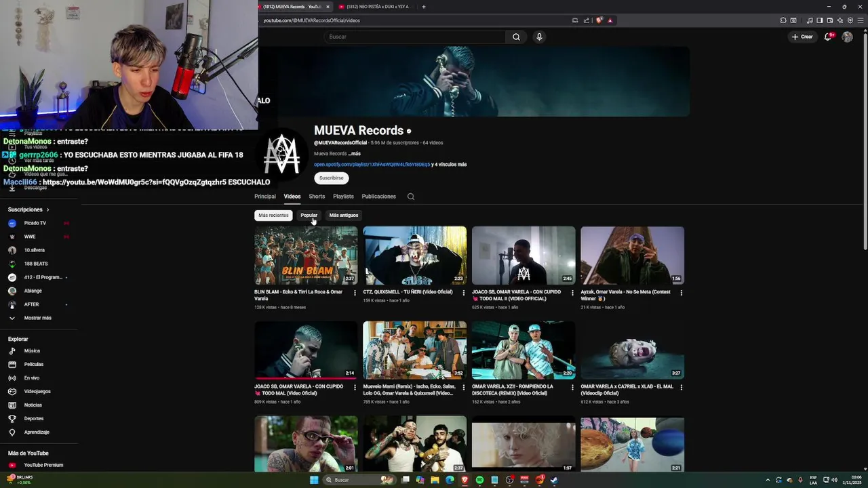
Task: Open a new browser tab
Action: [x=424, y=7]
